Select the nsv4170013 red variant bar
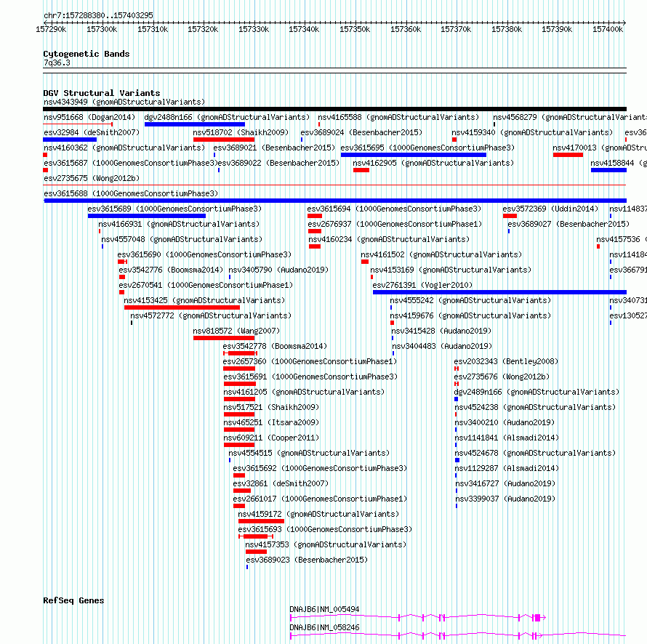 click(568, 155)
